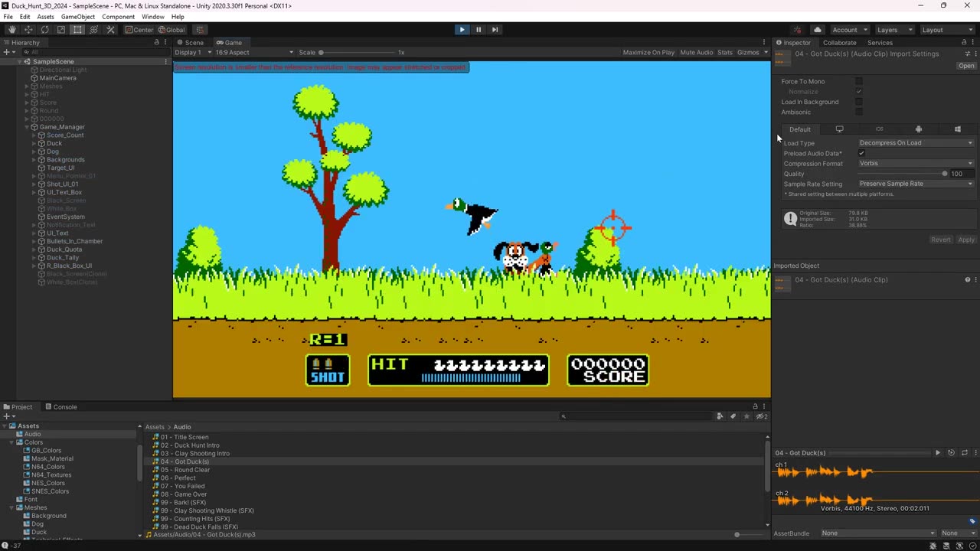
Task: Open the Layers dropdown
Action: point(894,30)
